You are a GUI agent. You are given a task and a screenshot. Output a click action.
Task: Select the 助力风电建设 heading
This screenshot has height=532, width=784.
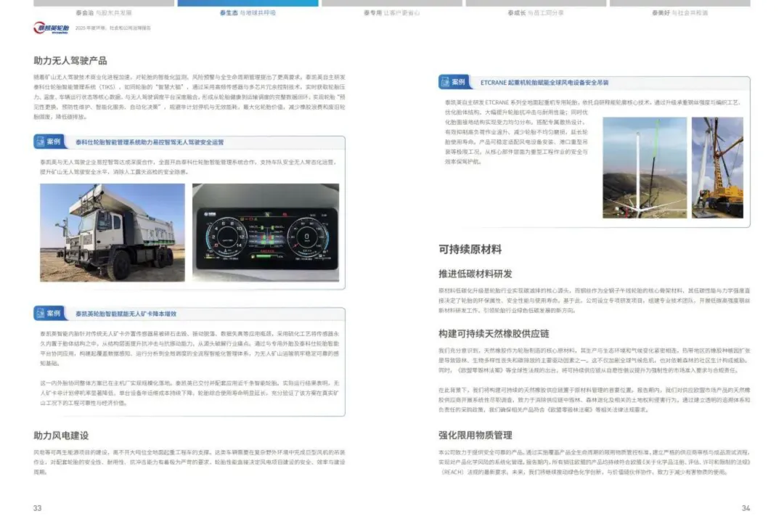coord(61,435)
